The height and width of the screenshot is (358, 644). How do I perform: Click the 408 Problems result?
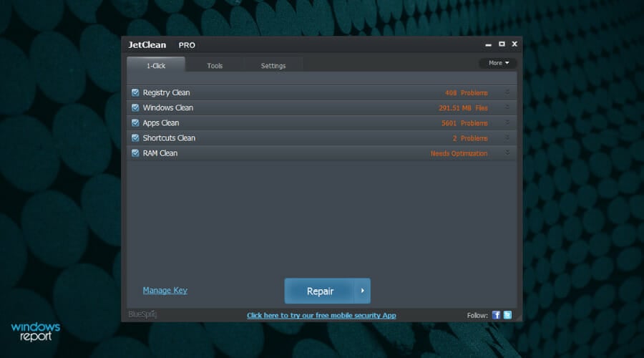[466, 93]
